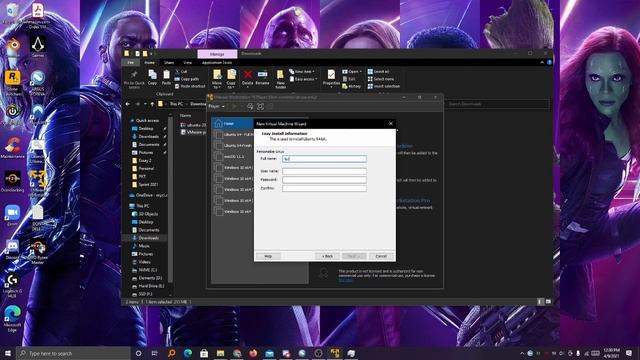The height and width of the screenshot is (360, 640).
Task: Click Select none in ribbon
Action: pyautogui.click(x=381, y=79)
